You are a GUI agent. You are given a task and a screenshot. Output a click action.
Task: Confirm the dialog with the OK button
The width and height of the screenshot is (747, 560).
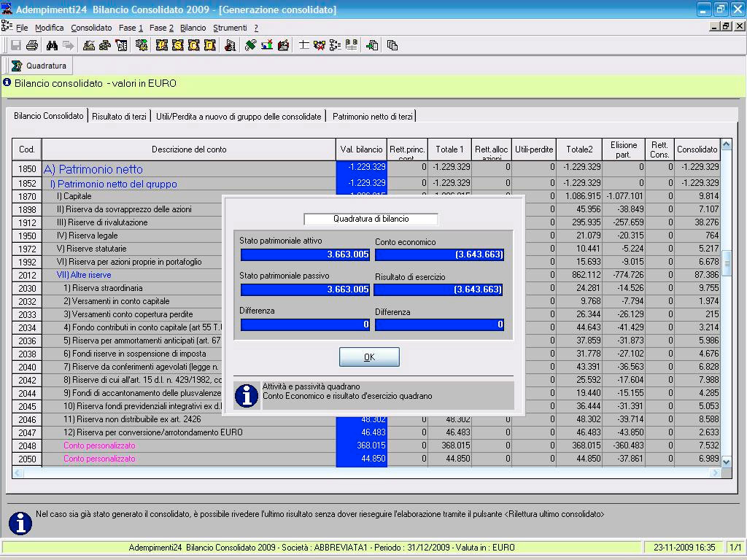point(369,357)
